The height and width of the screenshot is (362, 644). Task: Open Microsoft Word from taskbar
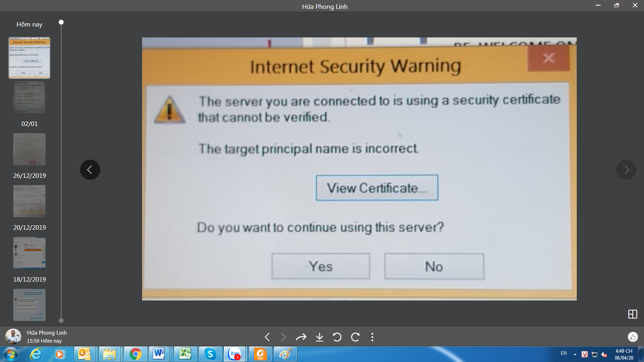click(159, 354)
